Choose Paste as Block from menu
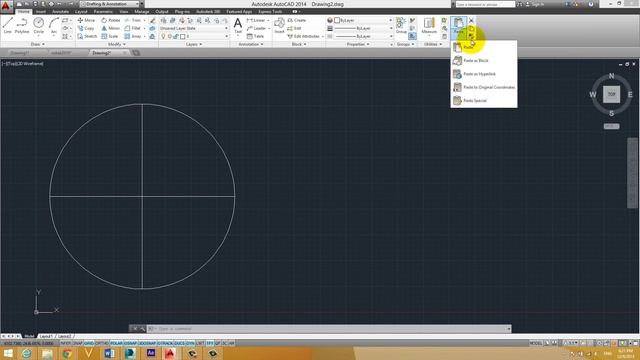The image size is (640, 360). pyautogui.click(x=484, y=60)
